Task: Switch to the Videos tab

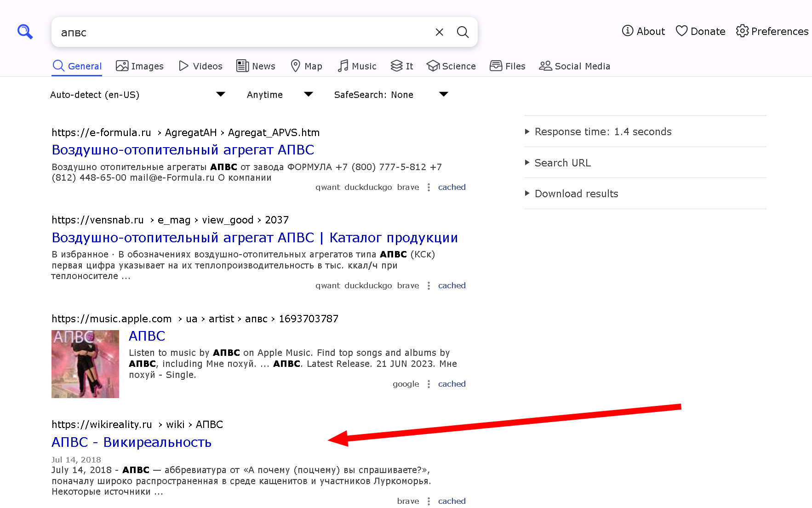Action: coord(200,66)
